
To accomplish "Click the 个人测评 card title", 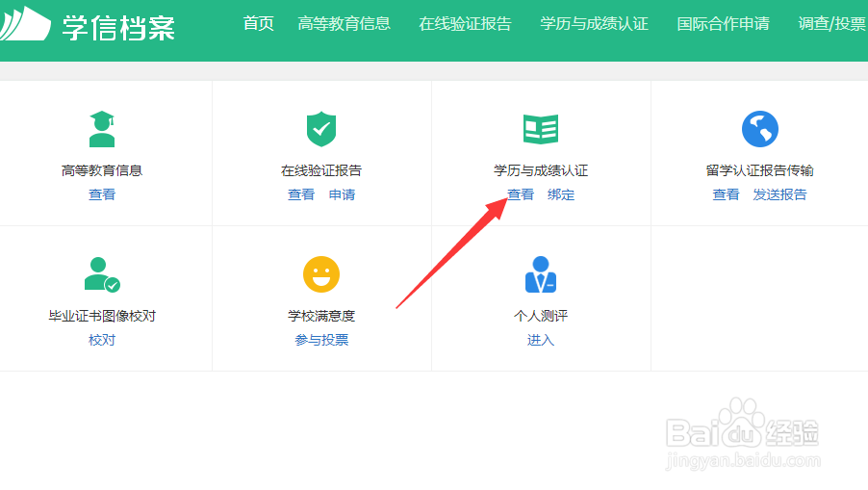I will pyautogui.click(x=541, y=316).
